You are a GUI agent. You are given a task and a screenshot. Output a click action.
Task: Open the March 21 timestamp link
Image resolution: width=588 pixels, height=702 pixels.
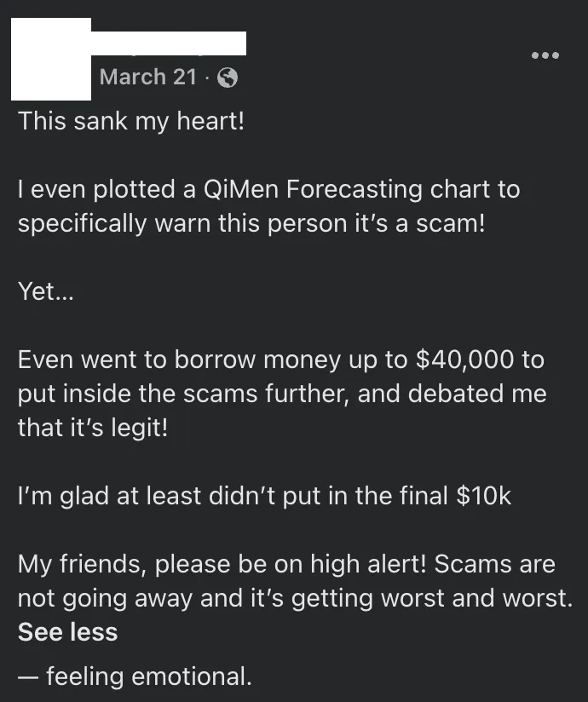[x=147, y=77]
